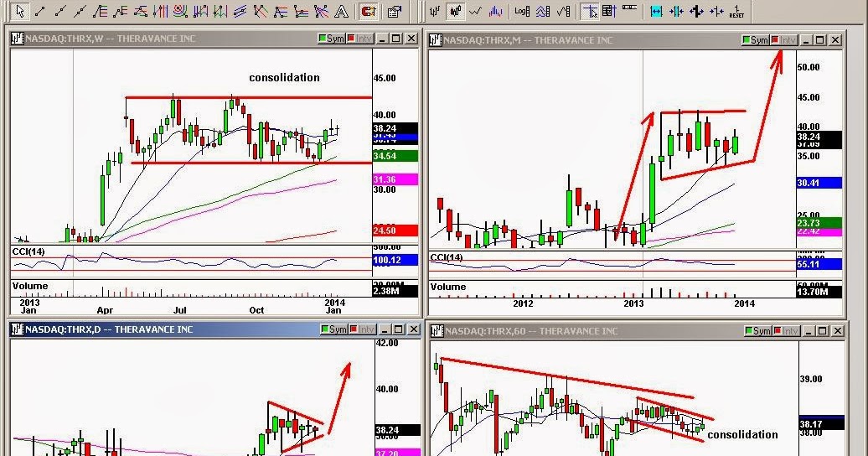
Task: Toggle Sym link in weekly THRX window
Action: 331,39
